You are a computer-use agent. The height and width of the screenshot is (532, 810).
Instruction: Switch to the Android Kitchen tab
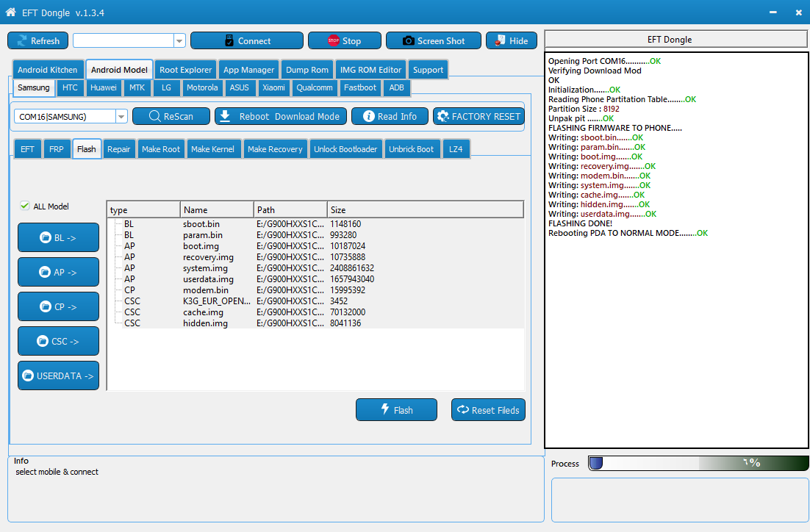point(48,70)
